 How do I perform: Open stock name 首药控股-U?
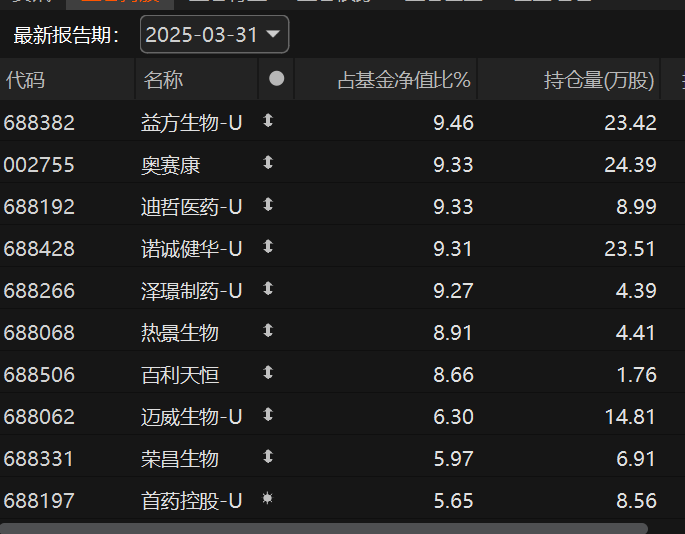click(x=191, y=500)
